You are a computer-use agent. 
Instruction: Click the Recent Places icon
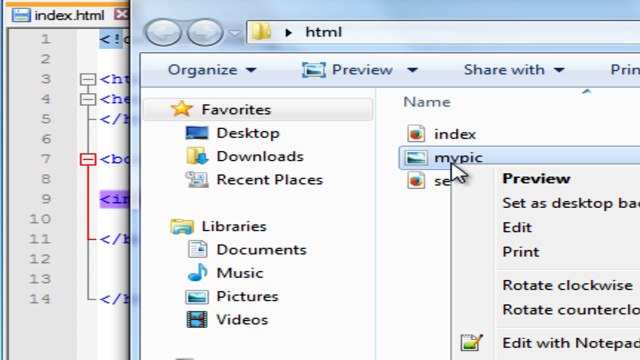point(197,179)
